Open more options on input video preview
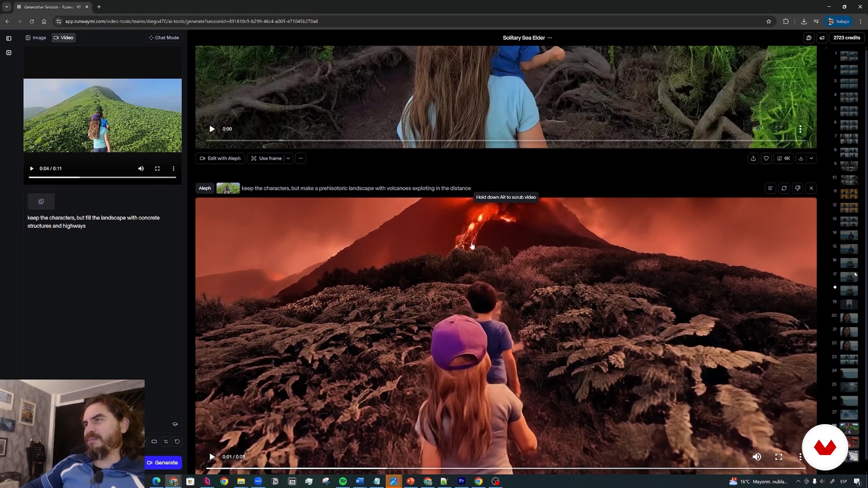 174,169
